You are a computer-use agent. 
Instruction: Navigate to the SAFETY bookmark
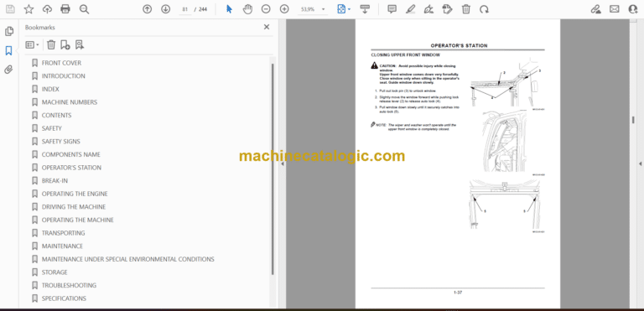[x=52, y=128]
